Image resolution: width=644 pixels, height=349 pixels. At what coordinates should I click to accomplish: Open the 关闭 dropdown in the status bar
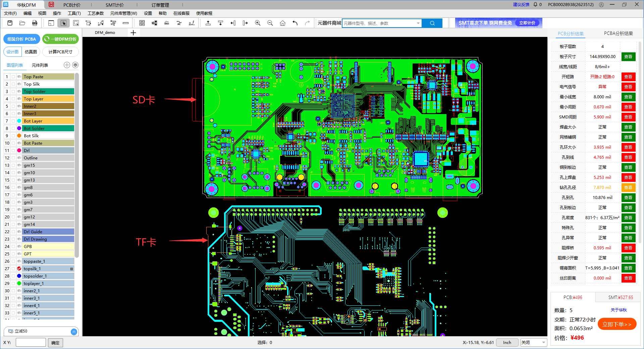click(x=534, y=342)
